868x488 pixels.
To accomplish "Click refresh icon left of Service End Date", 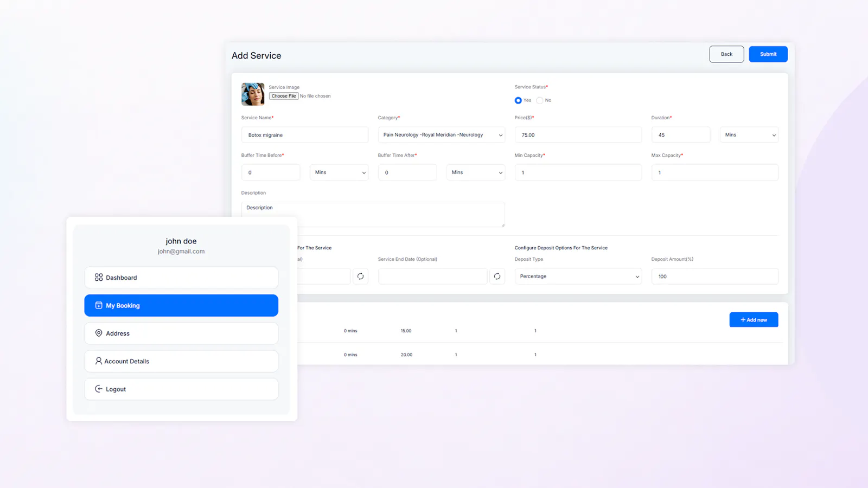I will click(x=360, y=277).
